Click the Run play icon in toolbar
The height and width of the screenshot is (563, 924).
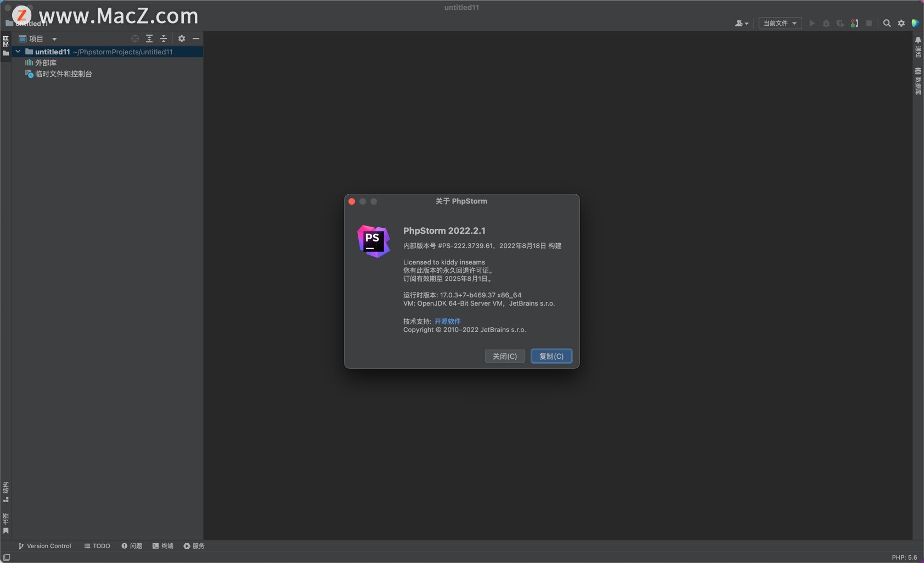(x=812, y=23)
